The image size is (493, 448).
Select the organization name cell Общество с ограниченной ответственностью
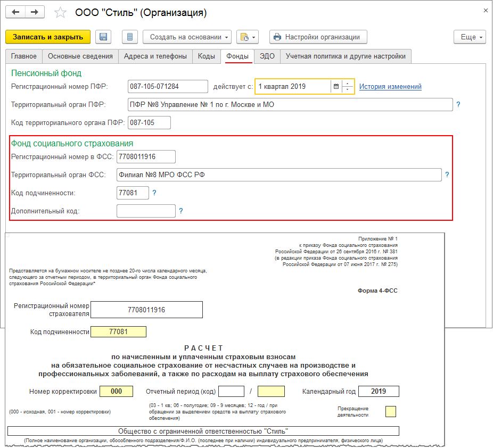pos(203,431)
